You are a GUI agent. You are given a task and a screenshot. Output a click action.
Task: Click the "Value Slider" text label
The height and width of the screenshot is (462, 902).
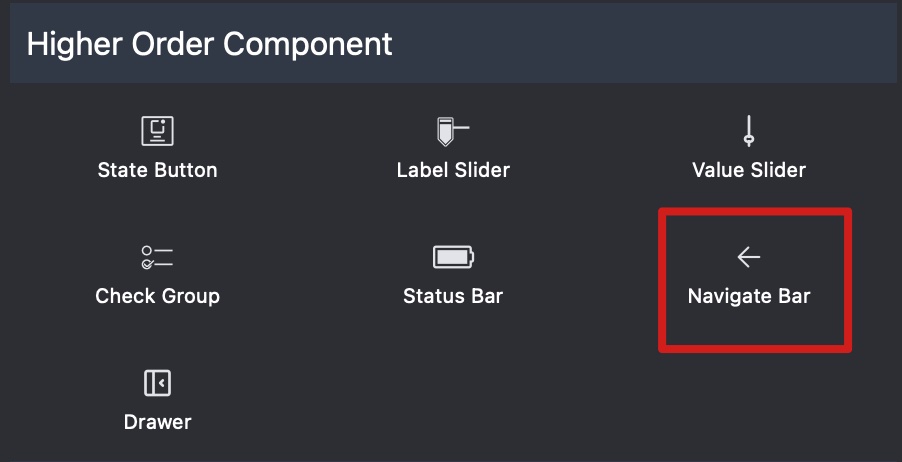749,170
